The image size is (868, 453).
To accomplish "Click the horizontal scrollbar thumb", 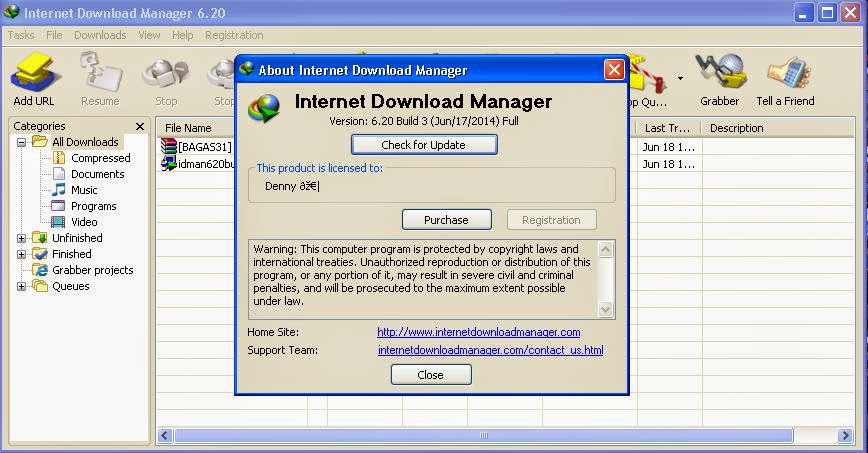I will 483,436.
